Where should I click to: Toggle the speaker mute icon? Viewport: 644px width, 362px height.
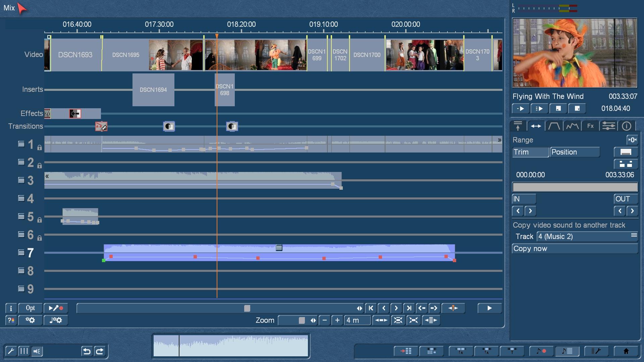click(x=37, y=351)
